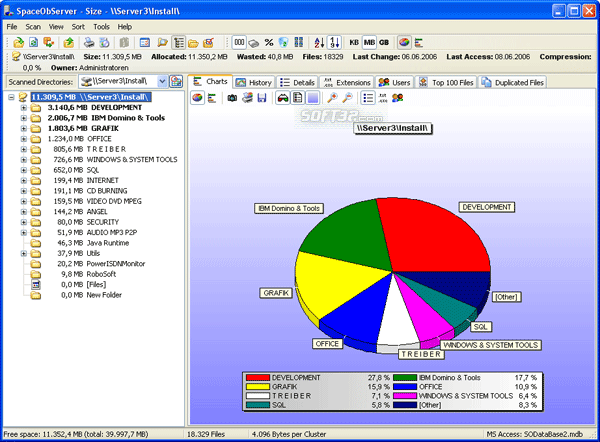Select the 'Java Runtime' tree row

point(108,243)
